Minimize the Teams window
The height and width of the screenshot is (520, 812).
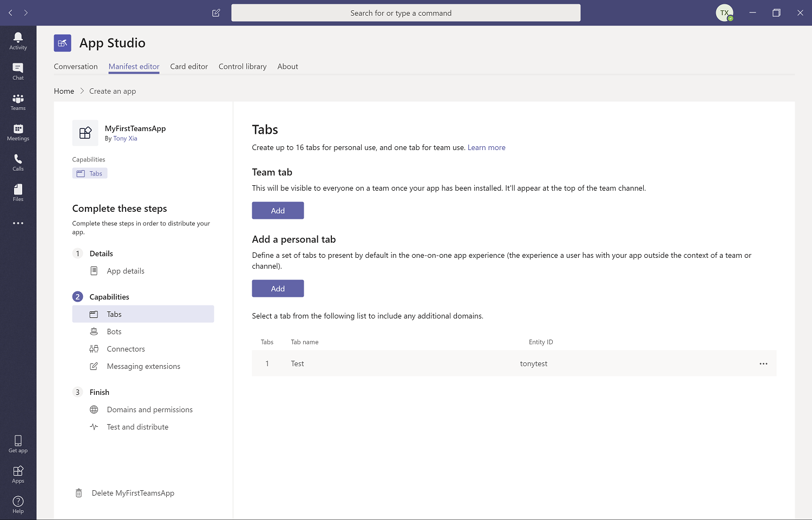click(x=752, y=13)
